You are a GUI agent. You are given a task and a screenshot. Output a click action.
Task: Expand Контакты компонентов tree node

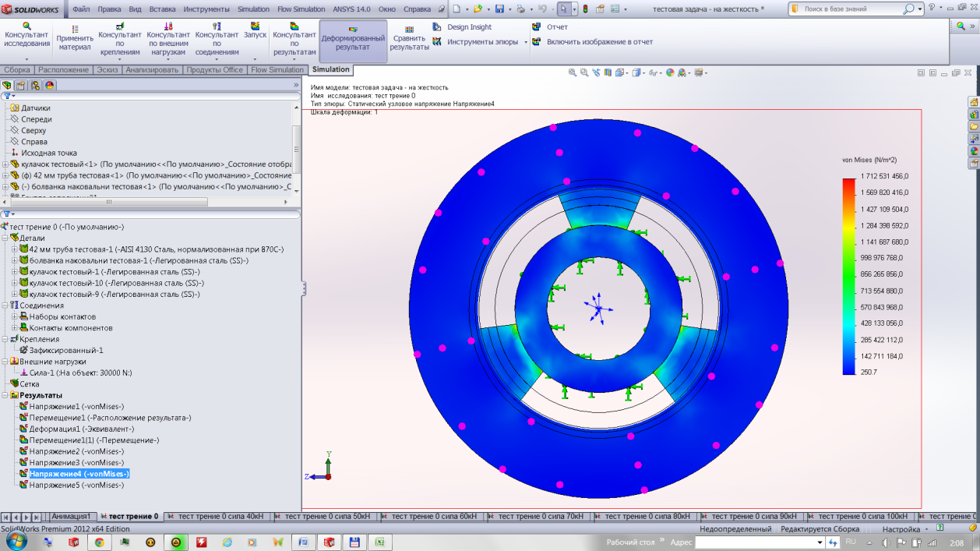[15, 328]
